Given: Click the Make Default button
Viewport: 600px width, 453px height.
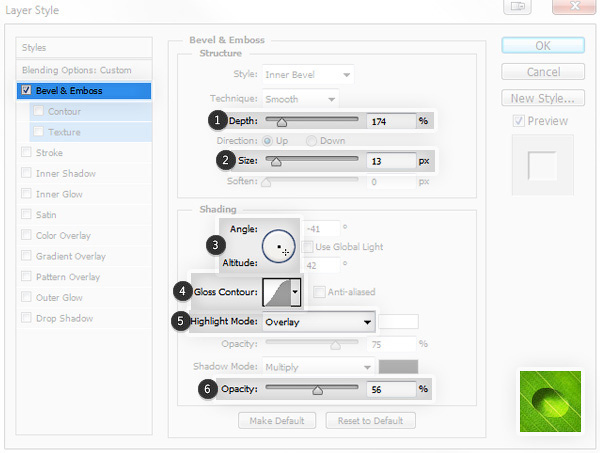Looking at the screenshot, I should 277,420.
